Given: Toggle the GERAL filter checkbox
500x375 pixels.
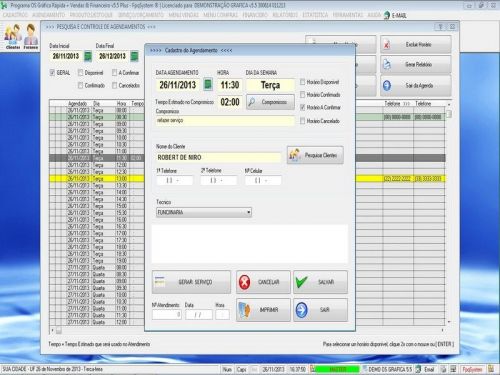Looking at the screenshot, I should (x=52, y=72).
